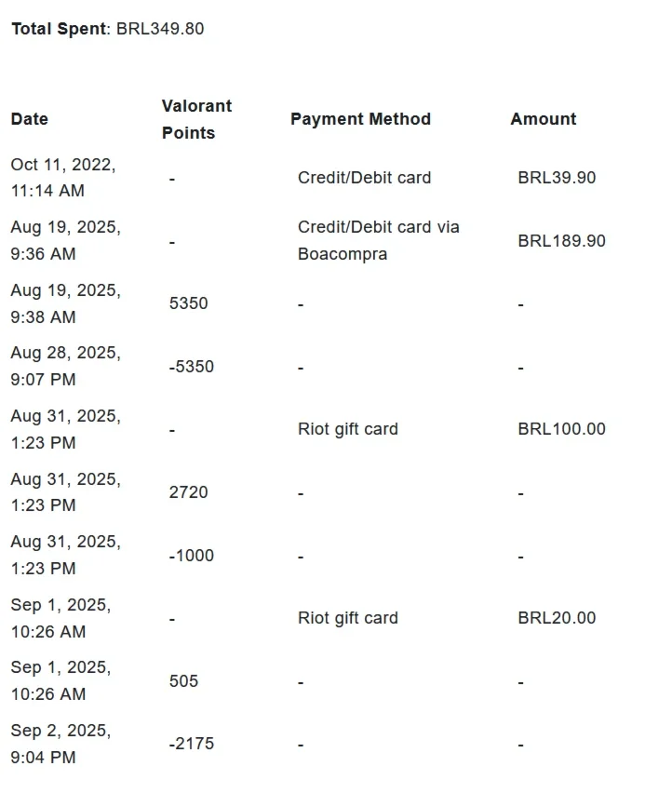This screenshot has width=672, height=793.
Task: Click the Oct 11, 2022 date cell
Action: tap(63, 178)
